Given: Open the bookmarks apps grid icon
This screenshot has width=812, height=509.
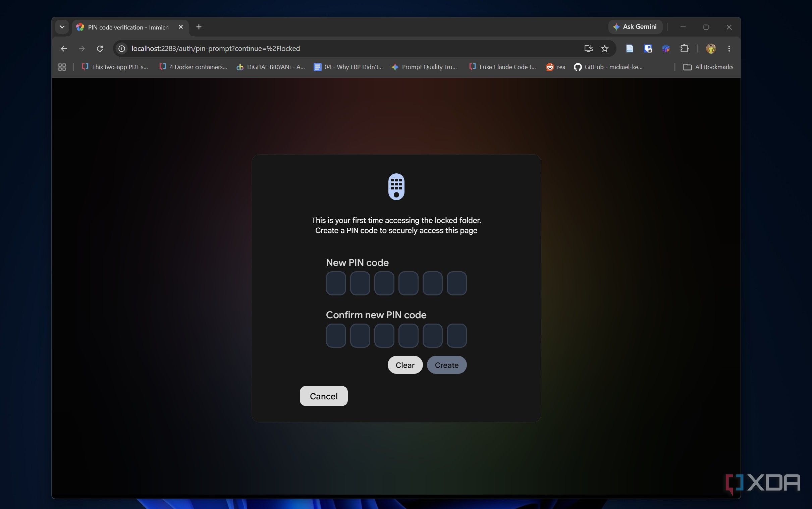Looking at the screenshot, I should point(62,67).
